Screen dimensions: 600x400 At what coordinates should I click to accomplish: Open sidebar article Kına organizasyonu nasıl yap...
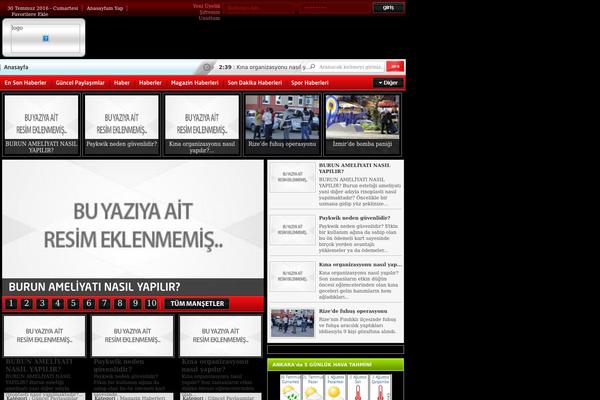(x=360, y=264)
